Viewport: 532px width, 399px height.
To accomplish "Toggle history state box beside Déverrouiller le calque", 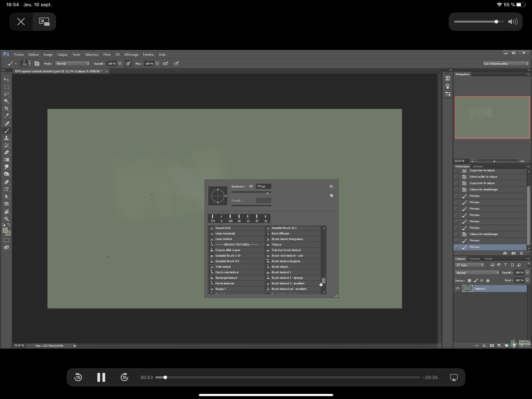I will tap(457, 177).
